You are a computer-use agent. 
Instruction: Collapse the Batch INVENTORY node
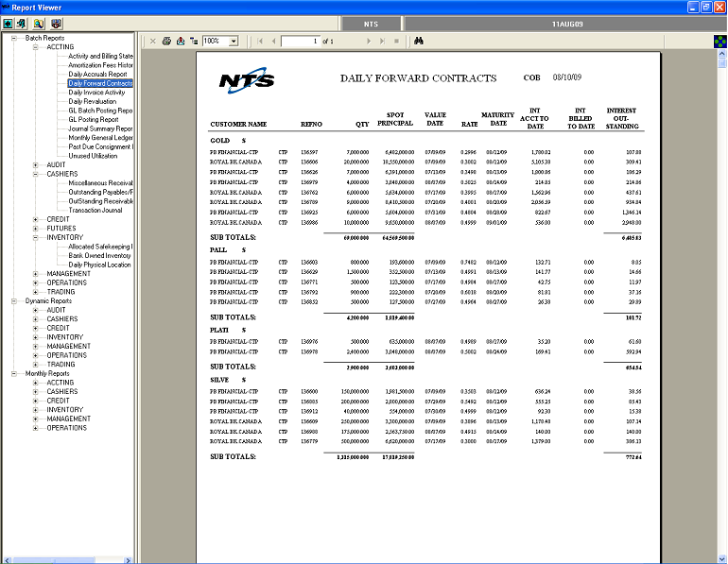pos(35,237)
